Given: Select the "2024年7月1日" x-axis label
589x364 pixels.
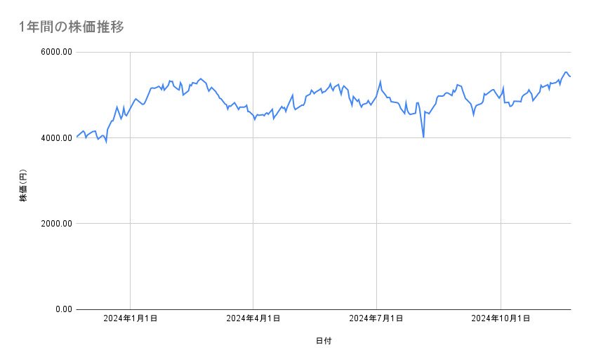Looking at the screenshot, I should pyautogui.click(x=377, y=319).
